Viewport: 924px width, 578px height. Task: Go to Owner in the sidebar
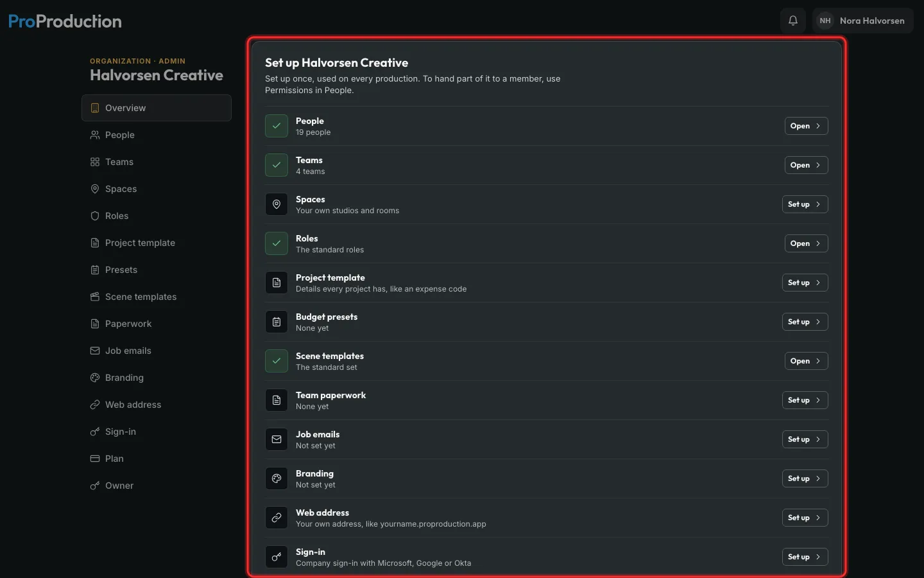(x=157, y=486)
